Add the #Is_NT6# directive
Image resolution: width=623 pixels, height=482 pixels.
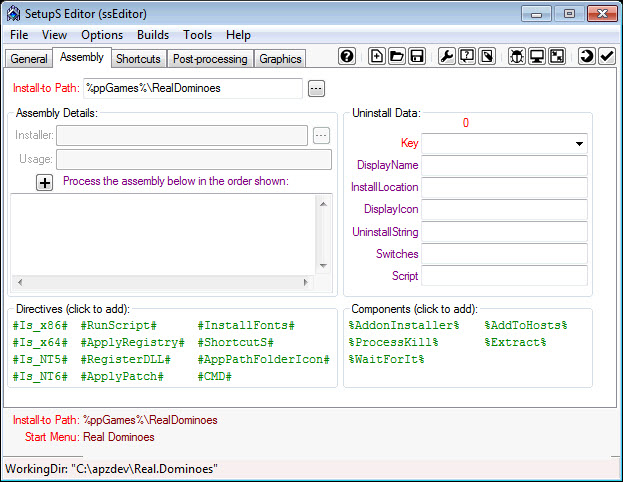tap(40, 376)
